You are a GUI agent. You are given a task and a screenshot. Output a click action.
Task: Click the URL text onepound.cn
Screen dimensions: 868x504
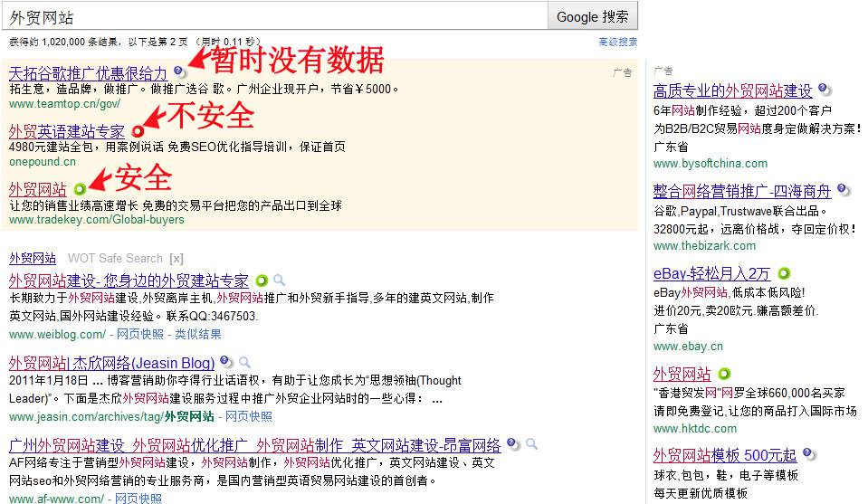click(43, 162)
